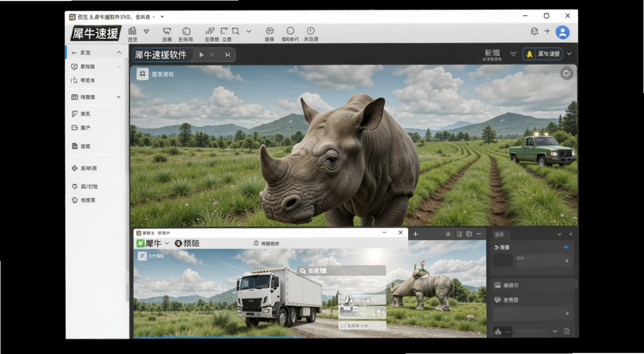Click the pentagon home-shaped toolbar icon
Image resolution: width=644 pixels, height=354 pixels.
(186, 31)
